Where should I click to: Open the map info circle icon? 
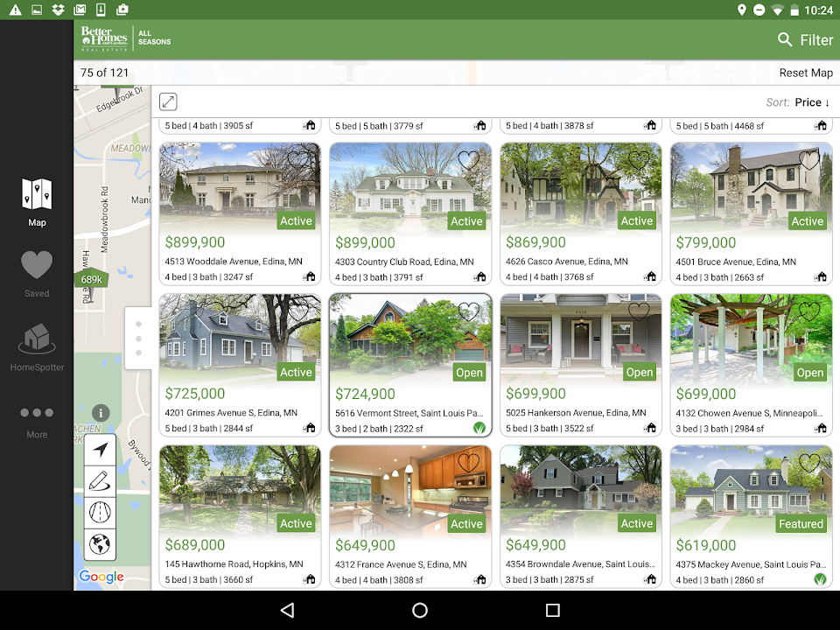click(x=101, y=413)
